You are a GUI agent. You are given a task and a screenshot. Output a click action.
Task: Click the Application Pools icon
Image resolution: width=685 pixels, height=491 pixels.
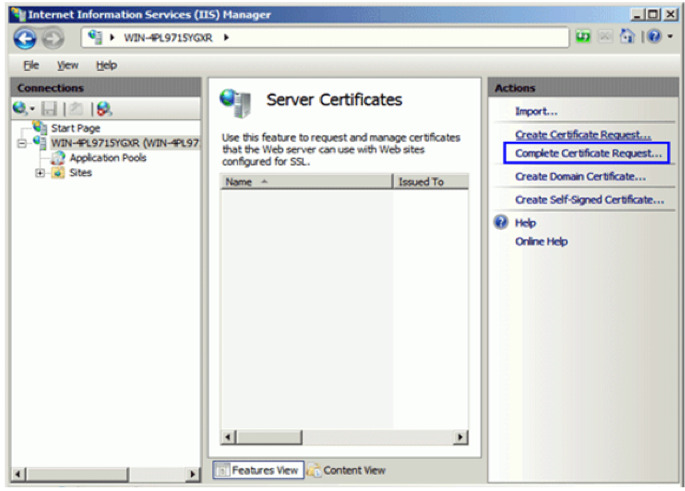pyautogui.click(x=58, y=158)
